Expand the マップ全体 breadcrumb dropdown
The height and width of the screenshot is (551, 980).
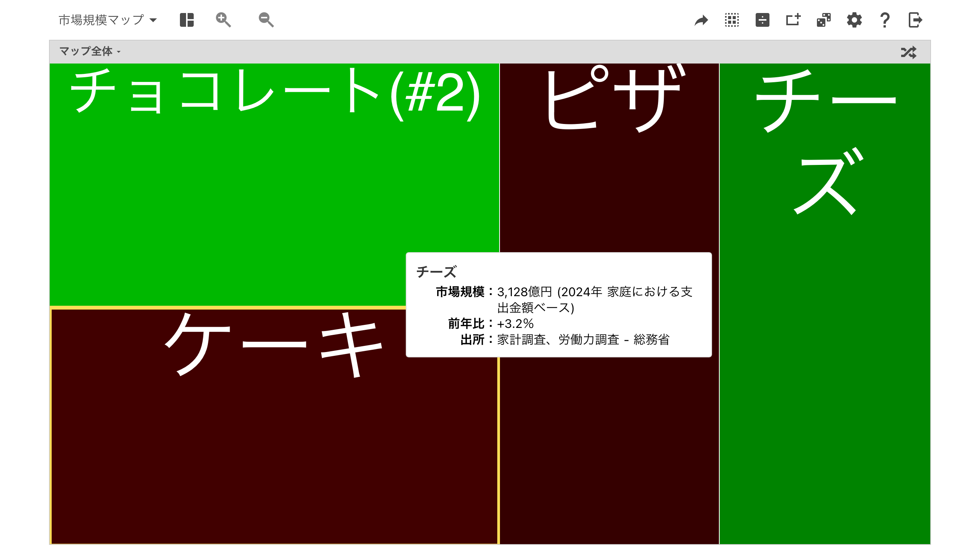click(x=90, y=51)
